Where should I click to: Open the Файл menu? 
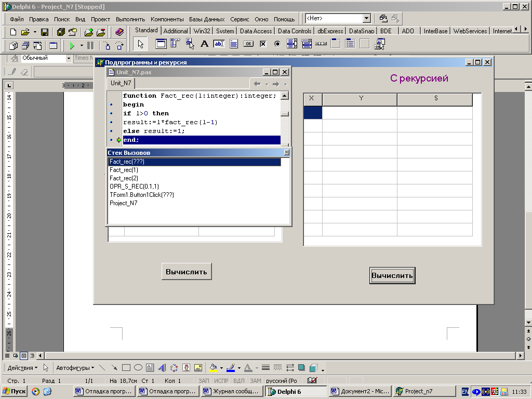(x=17, y=19)
